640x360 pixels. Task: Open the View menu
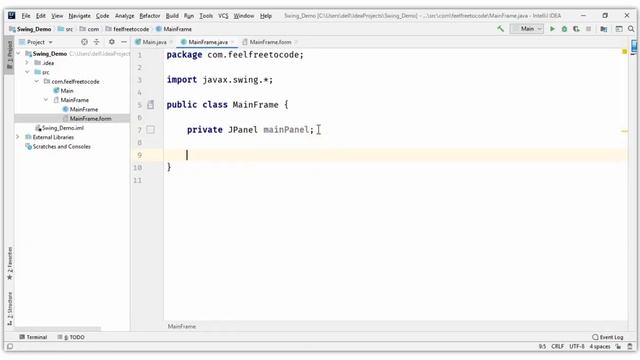tap(57, 16)
